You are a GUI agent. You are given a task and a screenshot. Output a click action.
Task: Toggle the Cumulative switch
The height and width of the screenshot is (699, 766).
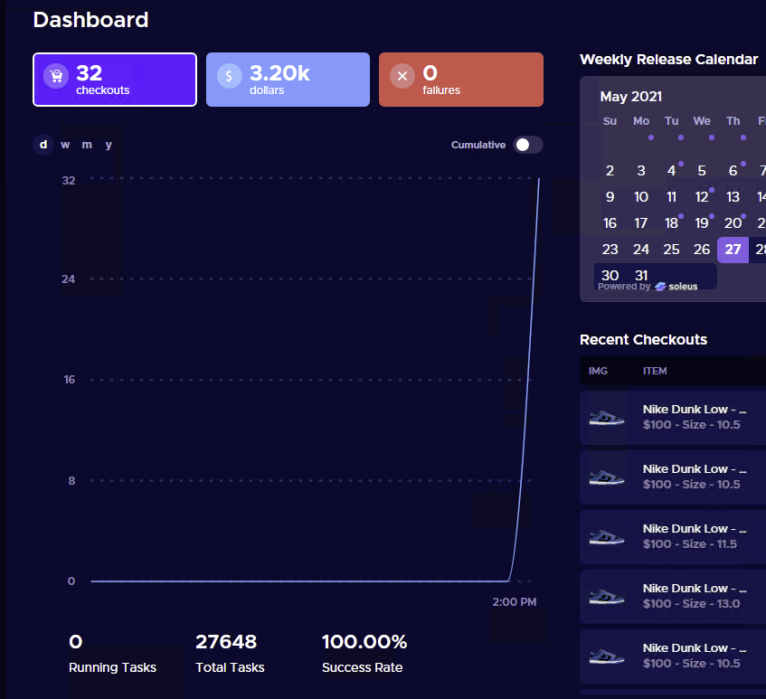pos(528,145)
